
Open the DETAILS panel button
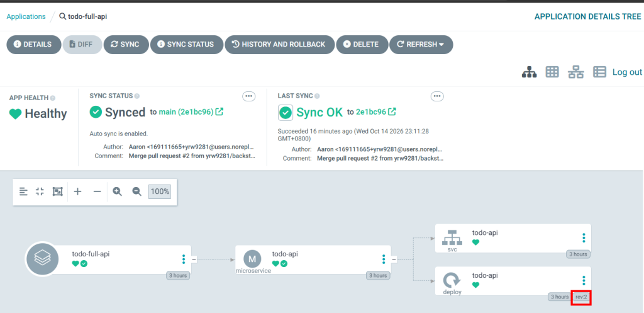coord(33,45)
